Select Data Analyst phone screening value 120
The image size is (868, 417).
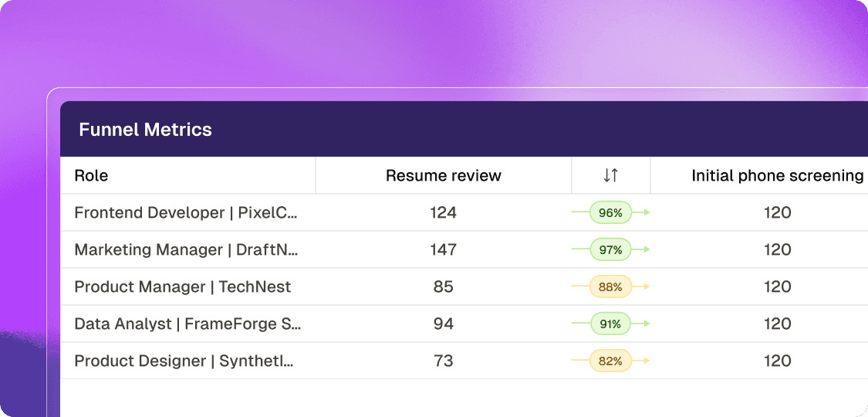pos(777,324)
